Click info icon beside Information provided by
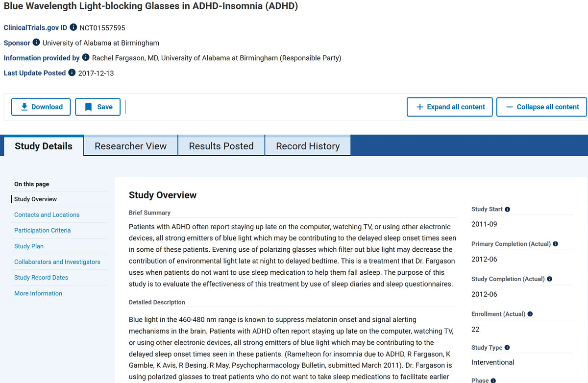The width and height of the screenshot is (588, 383). coord(86,58)
